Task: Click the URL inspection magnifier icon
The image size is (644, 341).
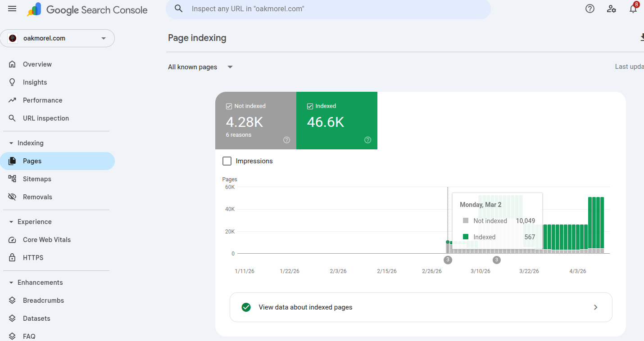Action: (x=12, y=118)
